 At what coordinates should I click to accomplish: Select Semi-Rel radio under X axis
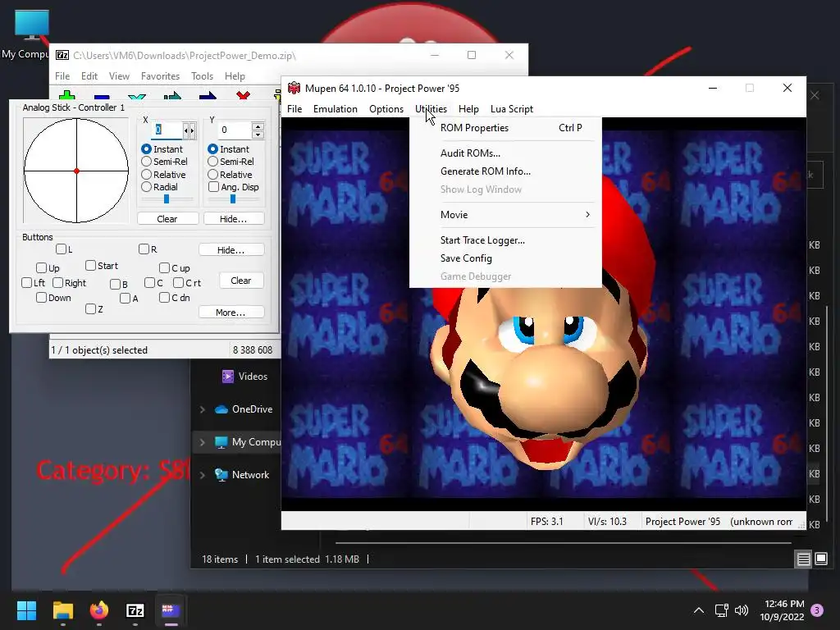point(146,162)
